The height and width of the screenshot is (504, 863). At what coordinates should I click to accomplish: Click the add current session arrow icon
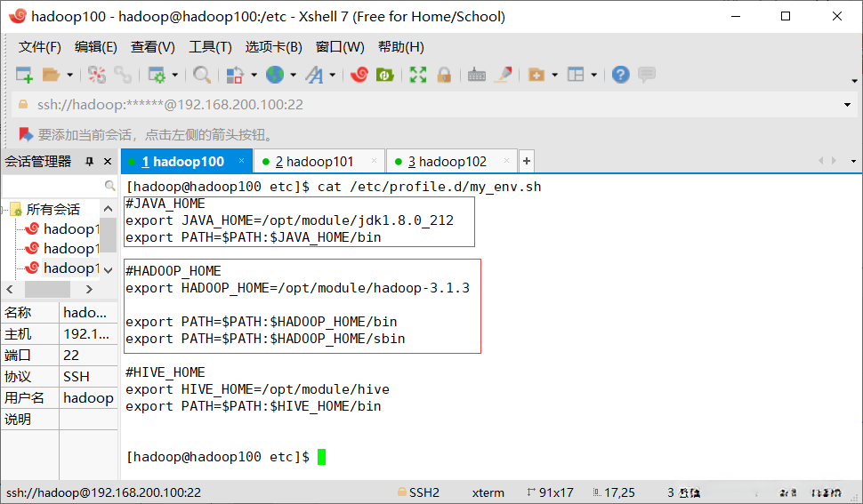[x=26, y=134]
